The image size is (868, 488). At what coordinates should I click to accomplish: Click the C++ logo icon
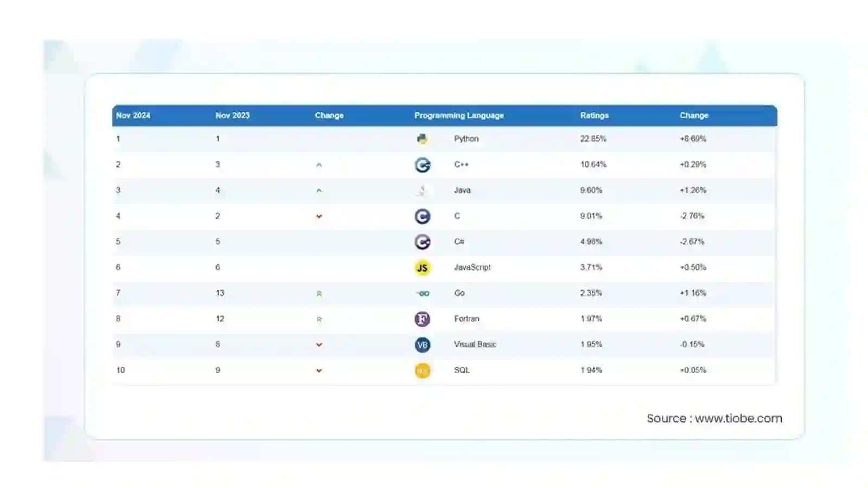point(423,165)
